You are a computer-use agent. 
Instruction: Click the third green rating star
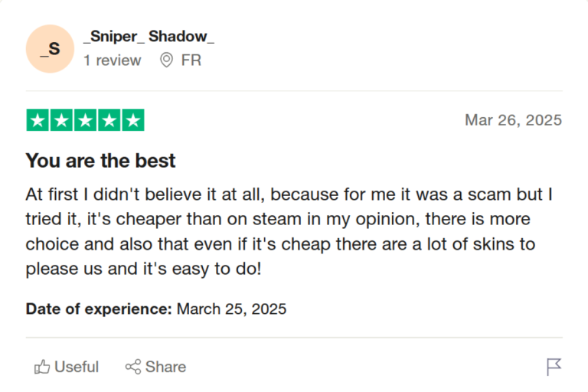(x=85, y=120)
